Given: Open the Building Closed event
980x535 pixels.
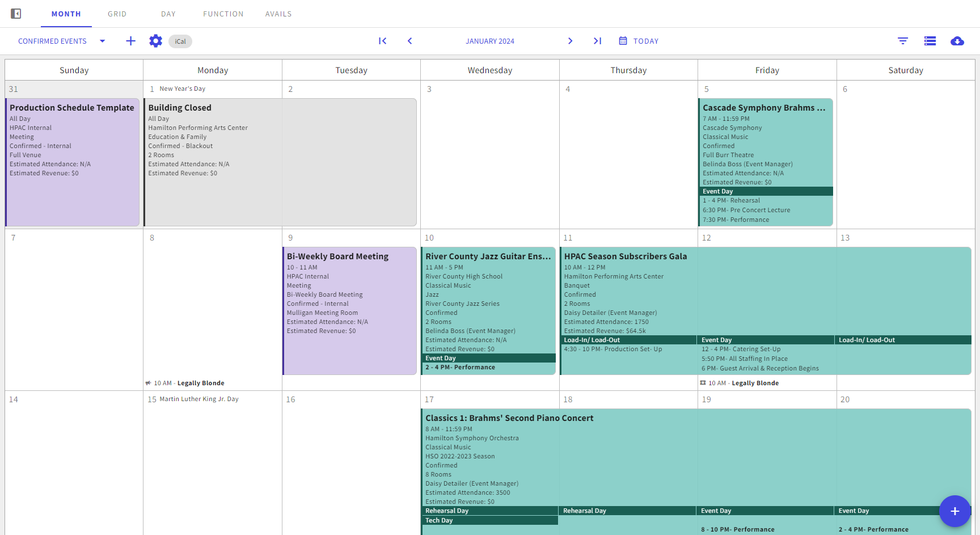Looking at the screenshot, I should click(280, 162).
